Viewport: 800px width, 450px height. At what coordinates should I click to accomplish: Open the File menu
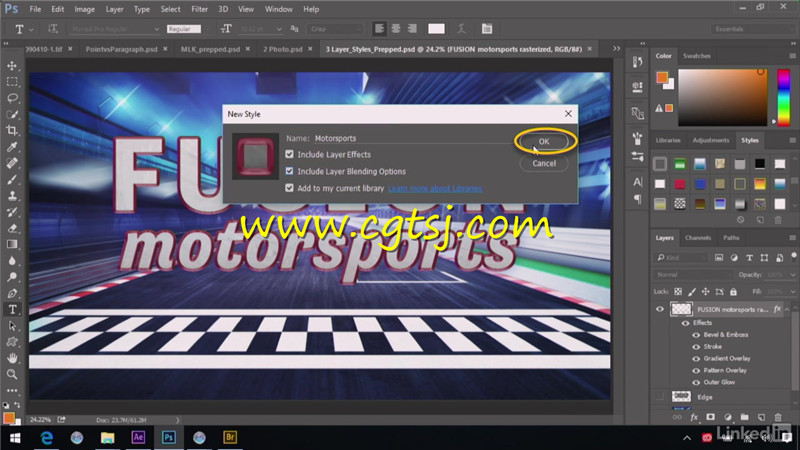click(x=35, y=9)
